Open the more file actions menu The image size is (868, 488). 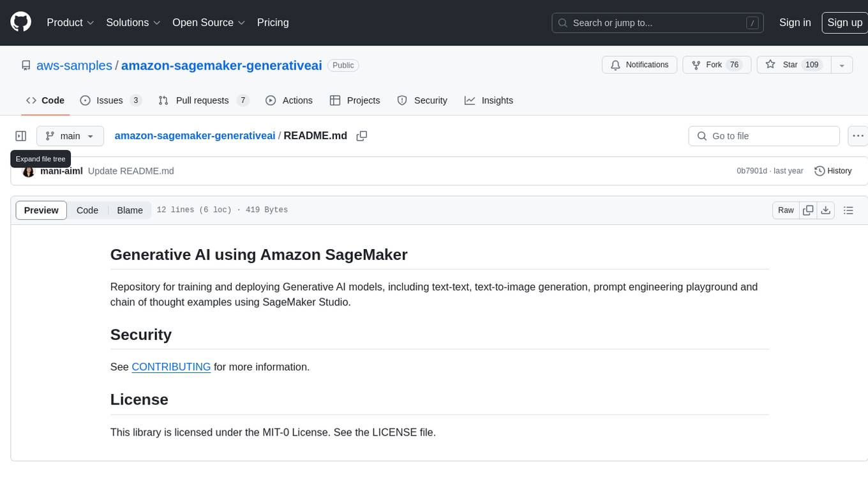pos(858,136)
